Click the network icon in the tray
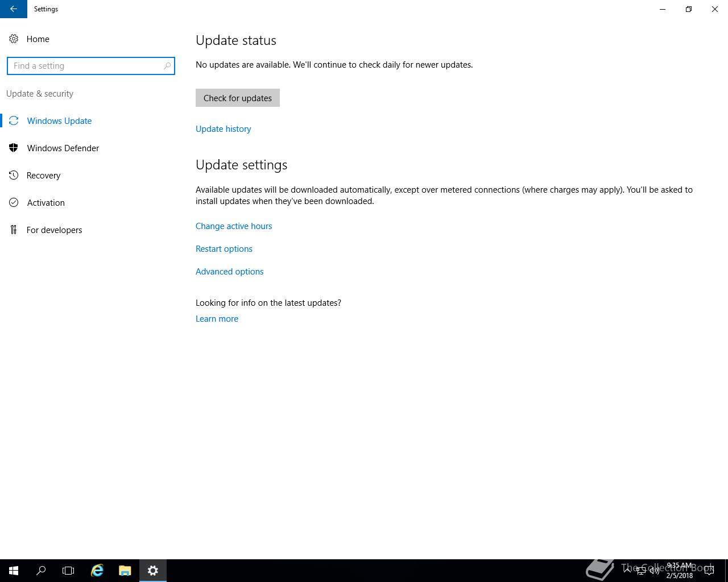Screen dimensions: 728x582 coord(640,571)
